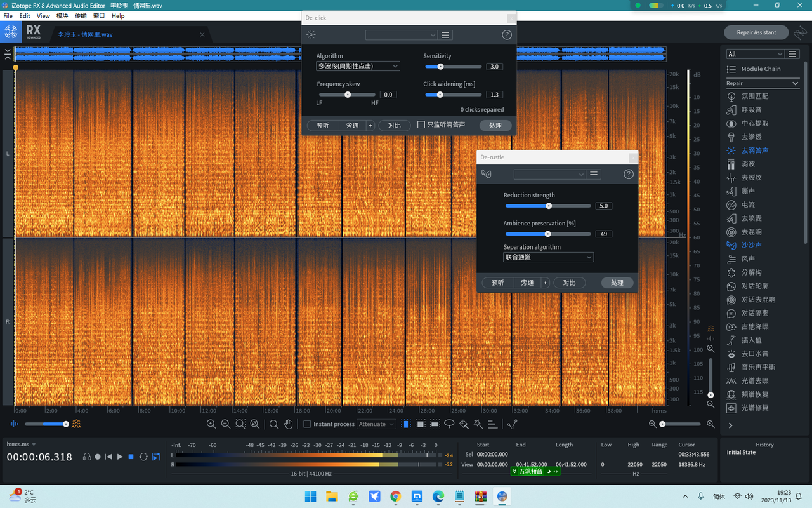Select the time selection tool

point(406,424)
